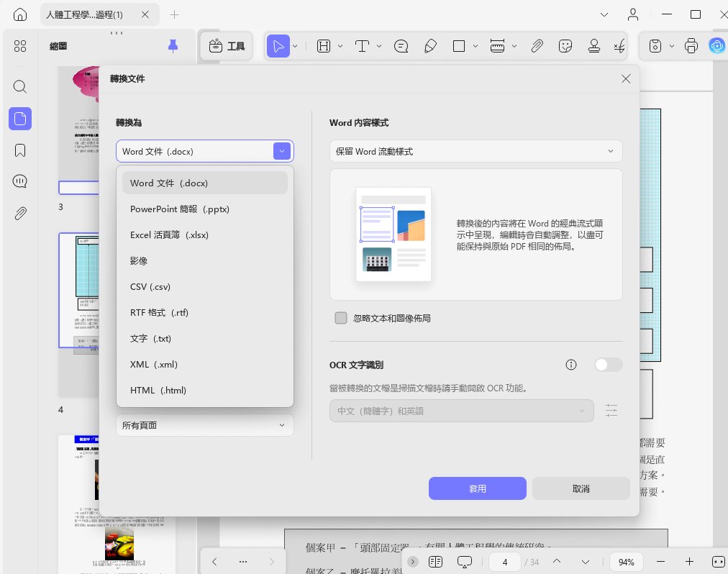The height and width of the screenshot is (574, 728).
Task: Click the 套用 apply button
Action: 477,488
